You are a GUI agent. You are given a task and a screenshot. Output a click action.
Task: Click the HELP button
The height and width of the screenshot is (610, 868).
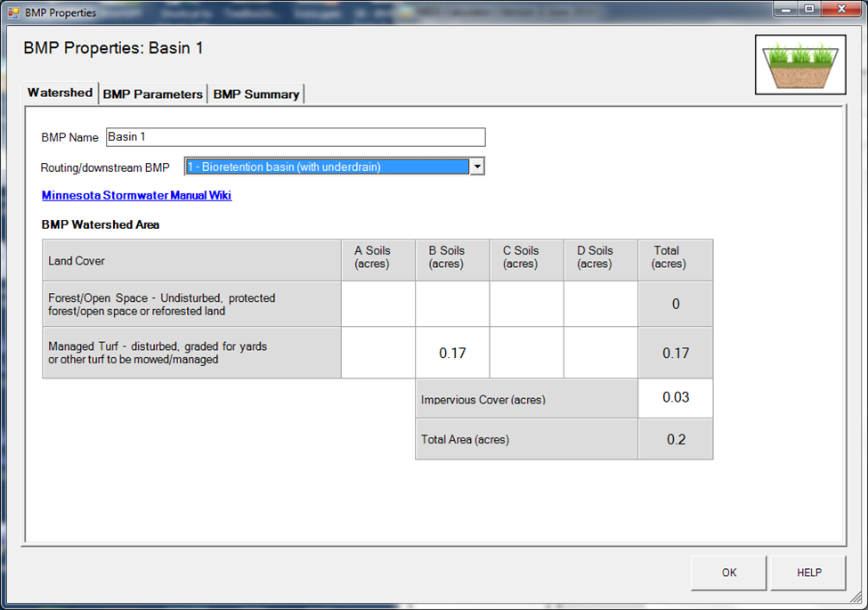click(808, 573)
